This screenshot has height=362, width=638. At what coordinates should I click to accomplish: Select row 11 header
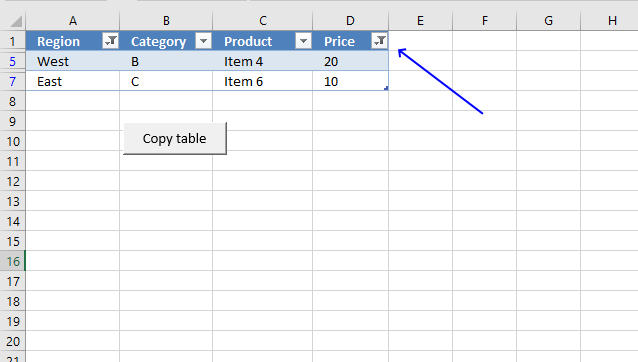click(13, 161)
